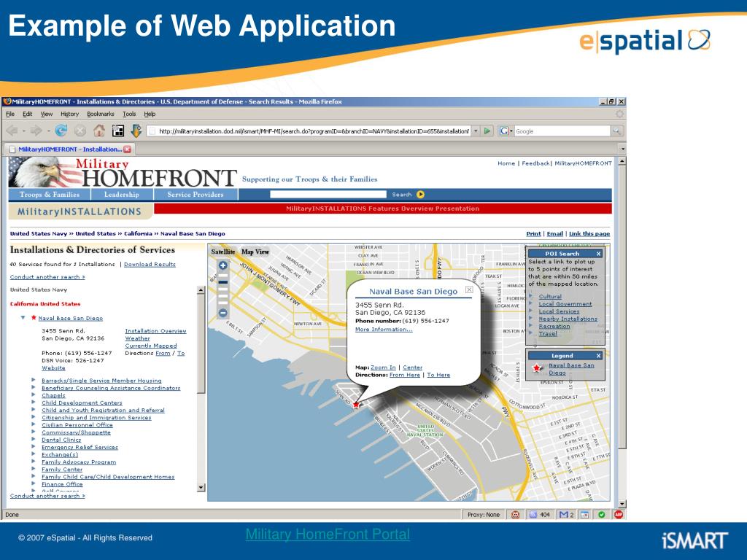Close the Naval Base San Diego popup
This screenshot has width=747, height=560.
469,289
